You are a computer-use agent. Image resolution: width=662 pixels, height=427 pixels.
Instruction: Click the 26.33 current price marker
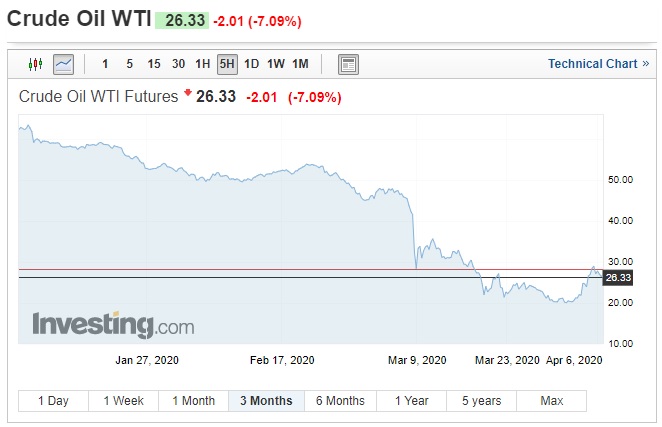pyautogui.click(x=618, y=277)
